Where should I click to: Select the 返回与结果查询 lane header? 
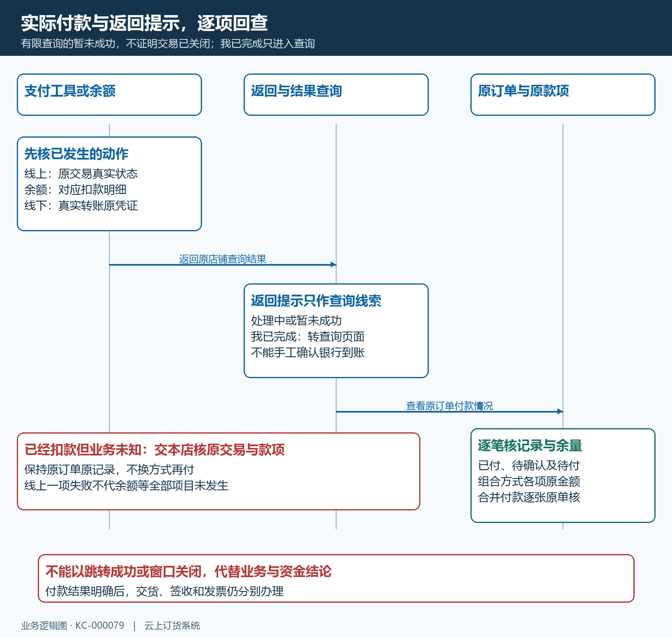(336, 95)
